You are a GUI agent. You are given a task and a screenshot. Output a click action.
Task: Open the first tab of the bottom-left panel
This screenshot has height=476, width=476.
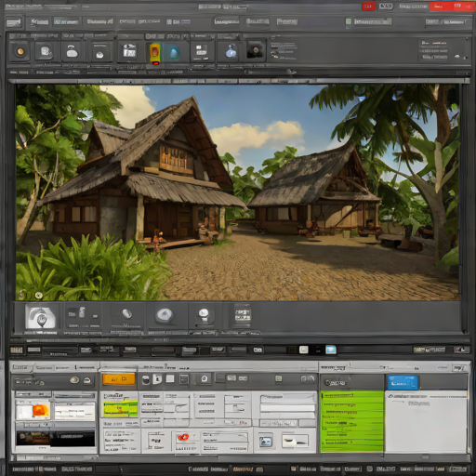click(21, 367)
